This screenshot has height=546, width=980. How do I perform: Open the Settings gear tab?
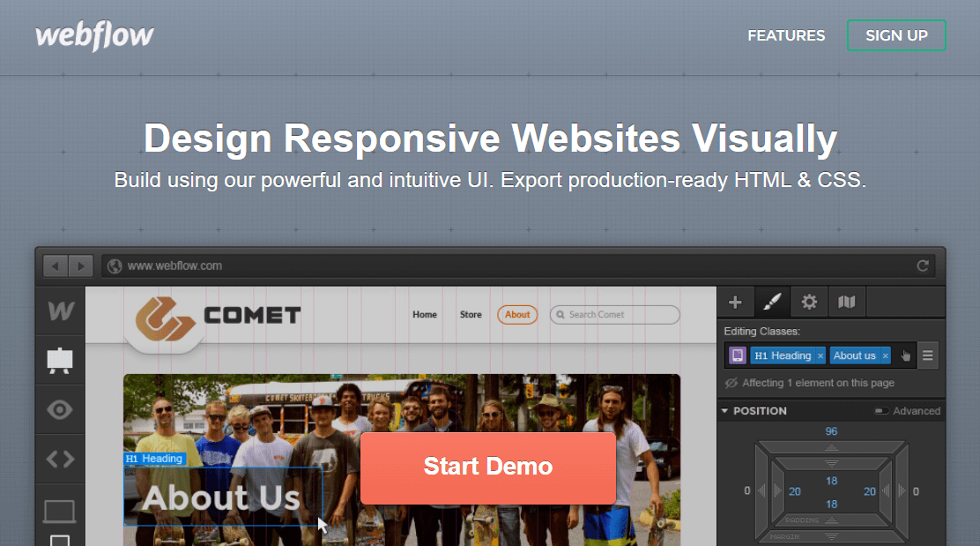[x=809, y=303]
